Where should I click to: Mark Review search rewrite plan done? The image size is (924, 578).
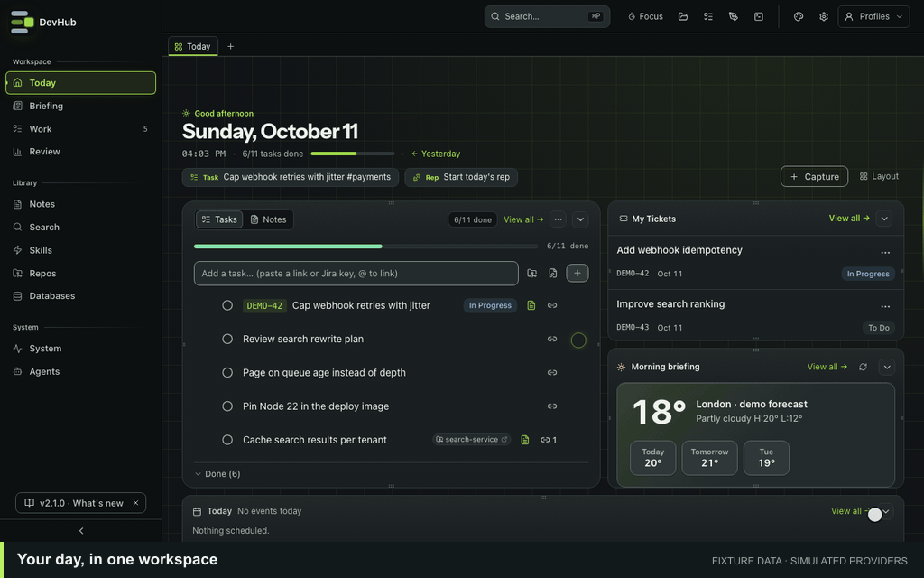coord(227,340)
